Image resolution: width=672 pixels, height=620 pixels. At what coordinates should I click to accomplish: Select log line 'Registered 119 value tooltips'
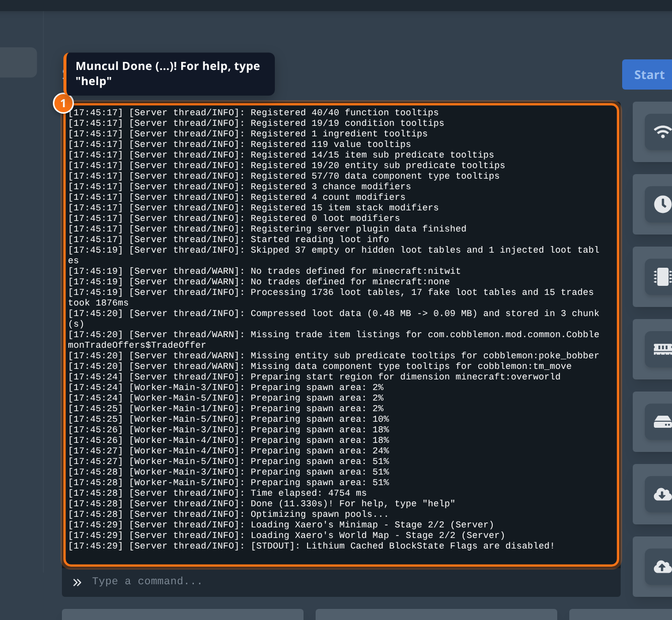tap(240, 144)
